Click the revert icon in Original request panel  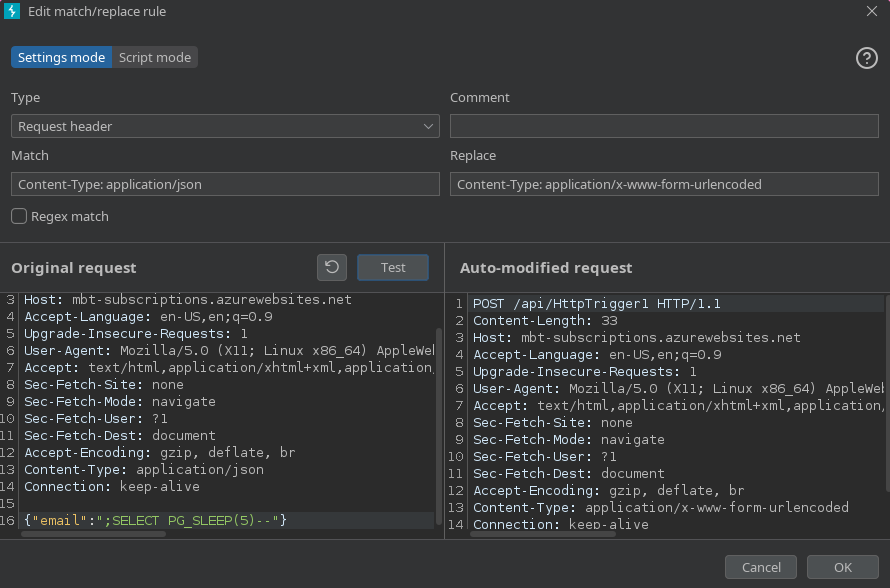[331, 267]
